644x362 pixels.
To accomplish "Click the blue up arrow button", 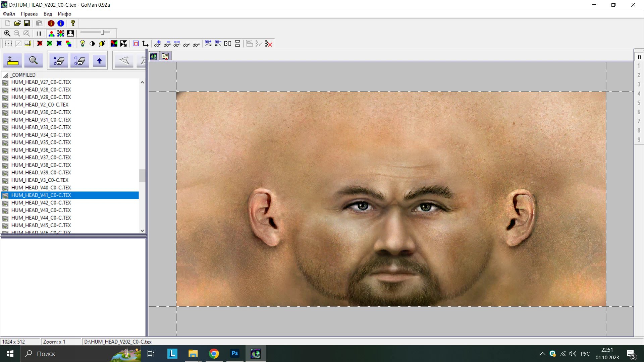I will 99,61.
